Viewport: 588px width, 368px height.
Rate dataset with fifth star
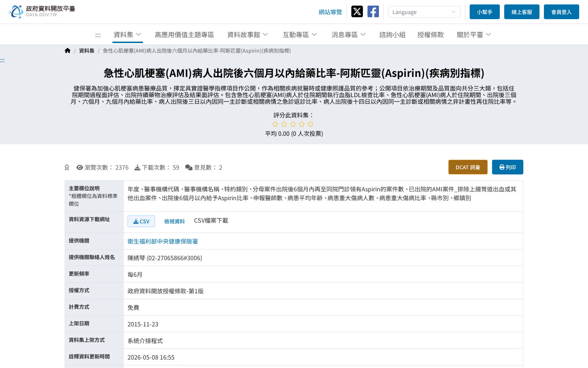click(311, 124)
